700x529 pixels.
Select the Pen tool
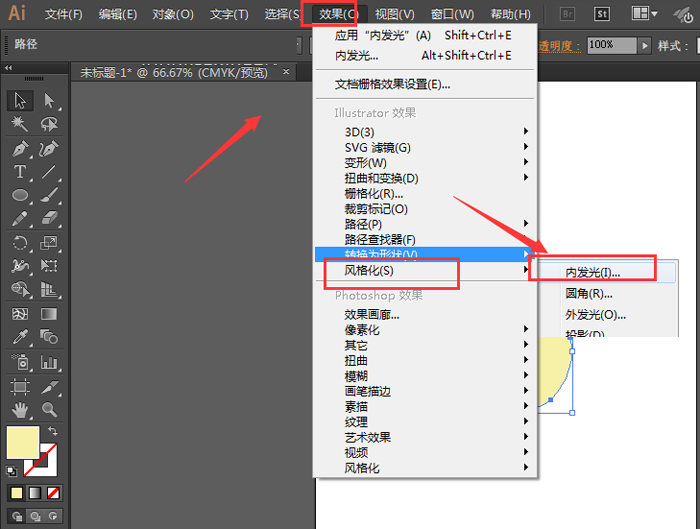(20, 149)
